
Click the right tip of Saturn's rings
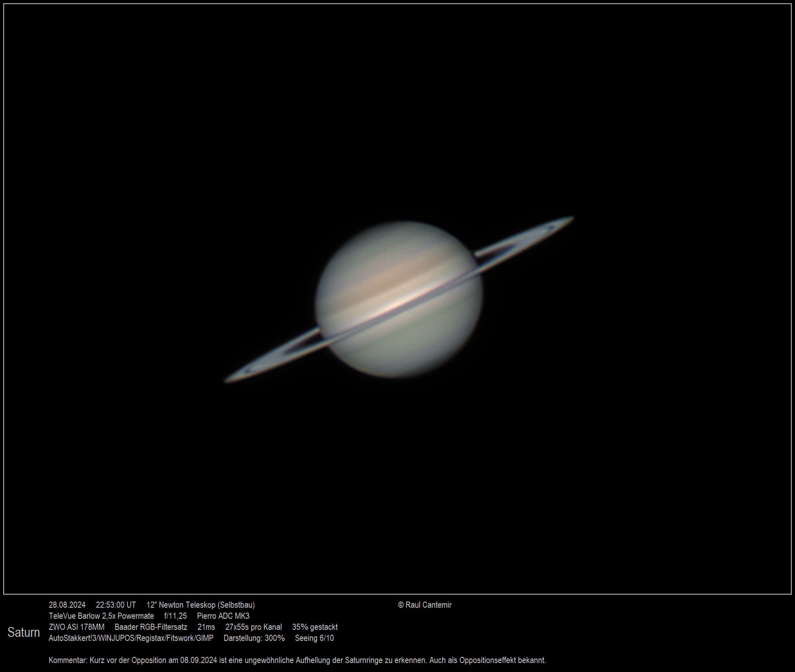569,219
